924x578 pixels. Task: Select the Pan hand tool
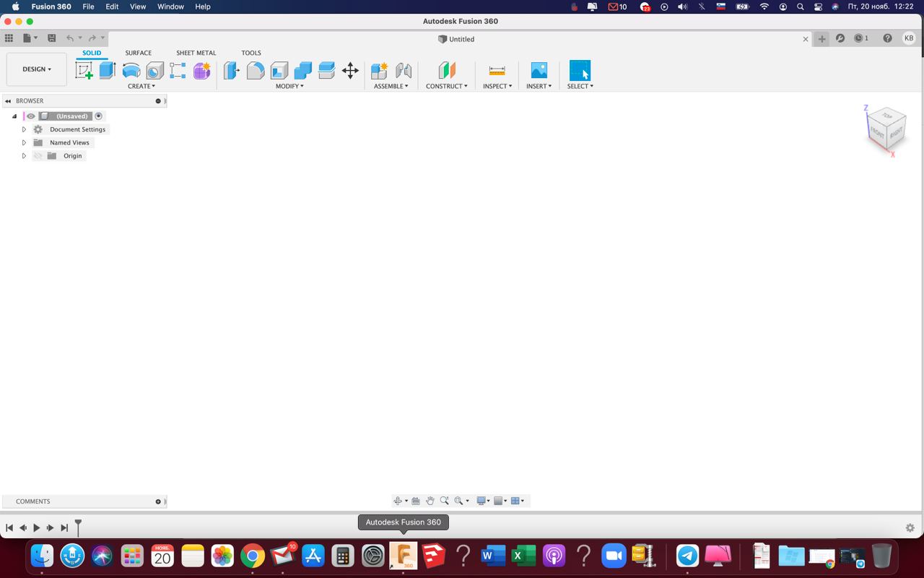430,501
